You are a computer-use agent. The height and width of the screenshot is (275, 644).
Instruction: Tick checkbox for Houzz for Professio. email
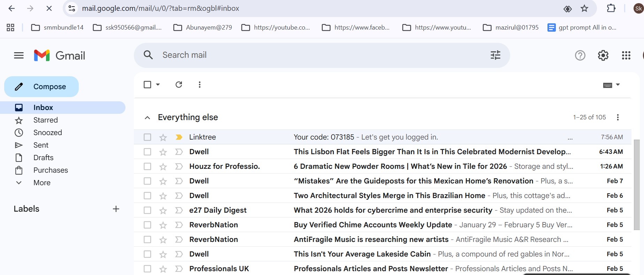tap(147, 166)
